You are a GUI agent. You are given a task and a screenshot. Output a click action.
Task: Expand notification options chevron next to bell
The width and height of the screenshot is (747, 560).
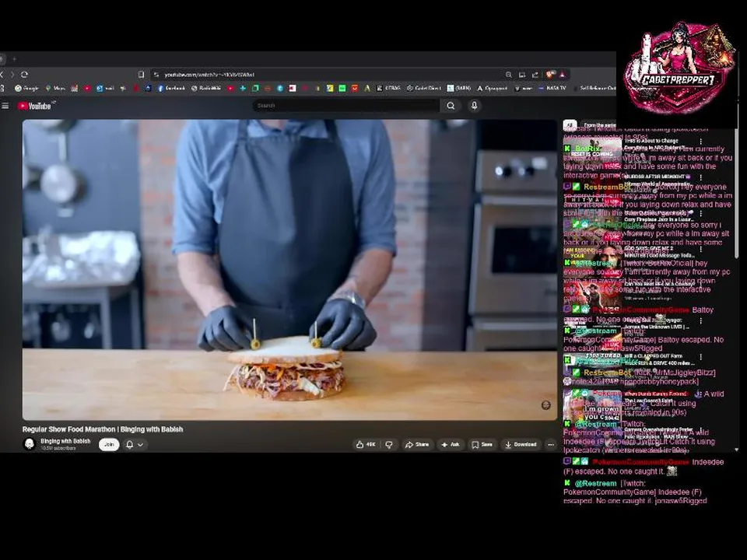(141, 445)
